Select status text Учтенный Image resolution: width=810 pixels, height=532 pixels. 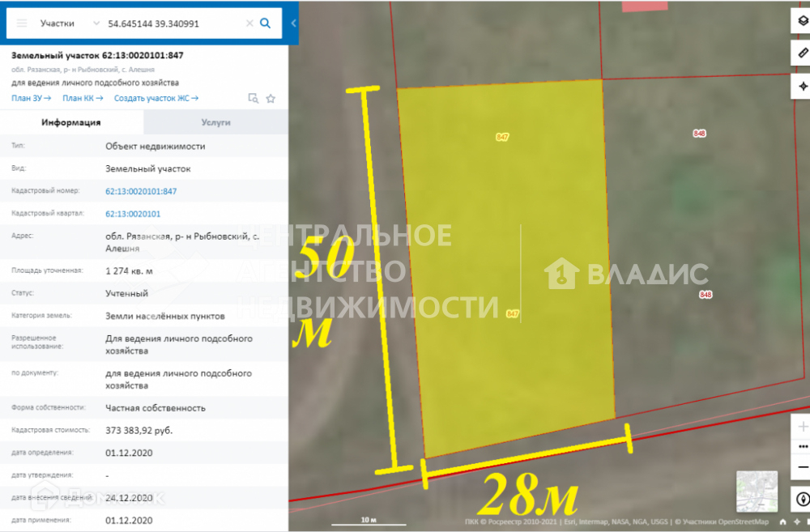coord(126,293)
